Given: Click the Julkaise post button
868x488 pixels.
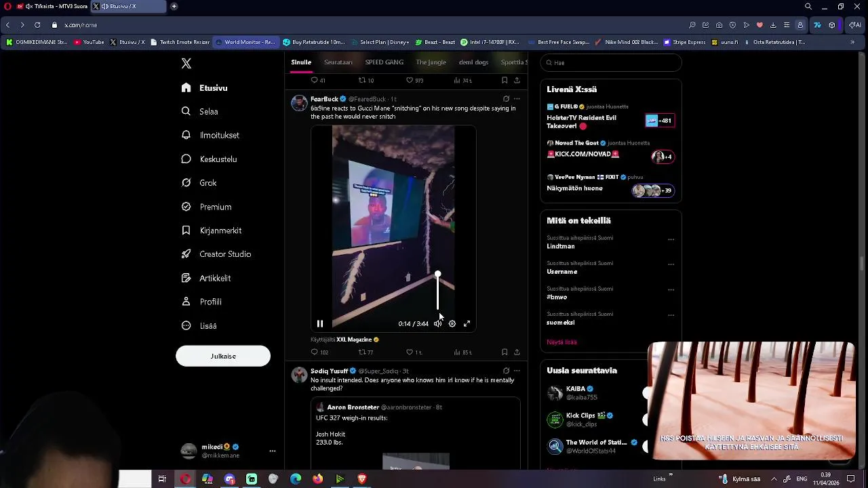Looking at the screenshot, I should point(223,356).
